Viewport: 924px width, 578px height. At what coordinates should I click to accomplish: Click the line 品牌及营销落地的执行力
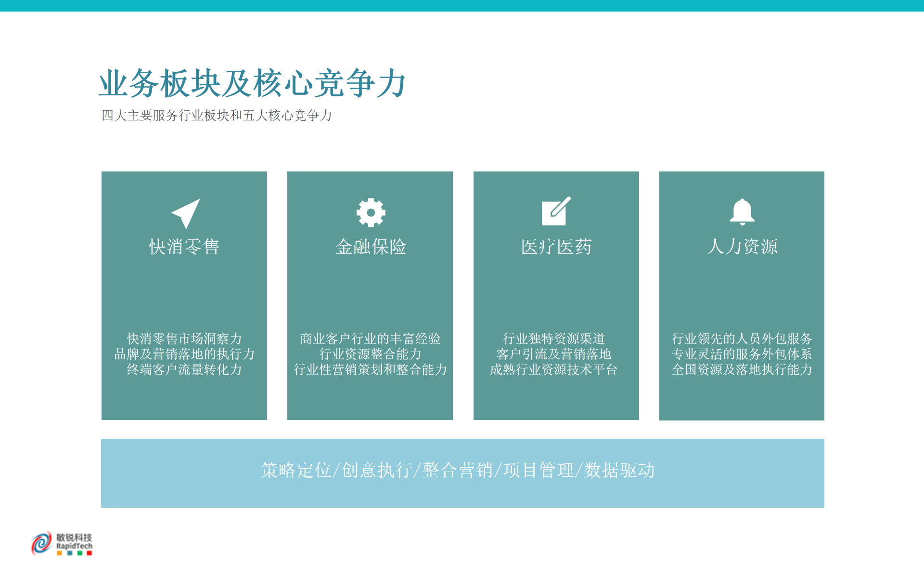[184, 354]
